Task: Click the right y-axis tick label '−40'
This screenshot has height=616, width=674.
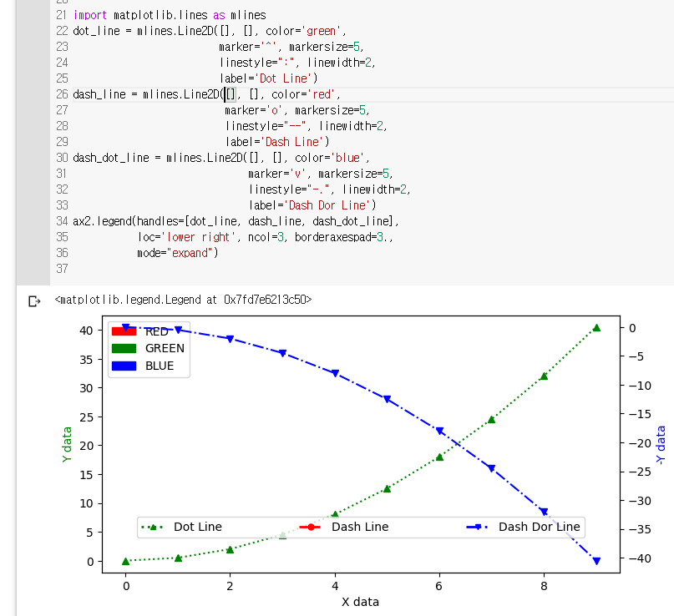Action: [x=640, y=558]
